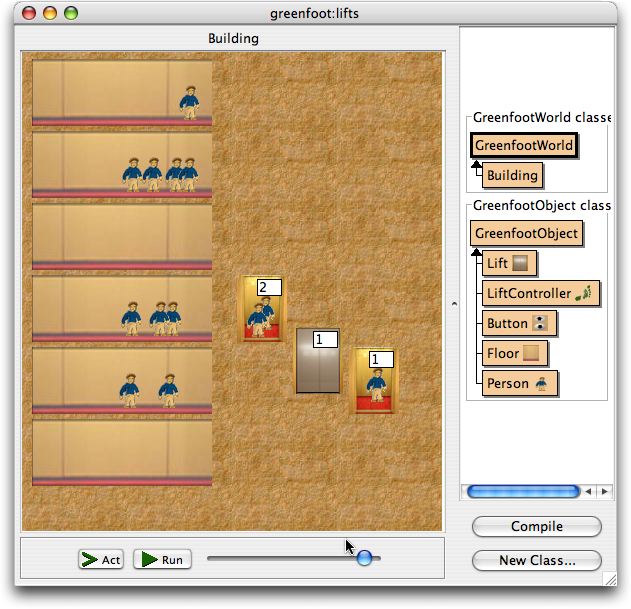Click the Floor class image icon

(531, 353)
